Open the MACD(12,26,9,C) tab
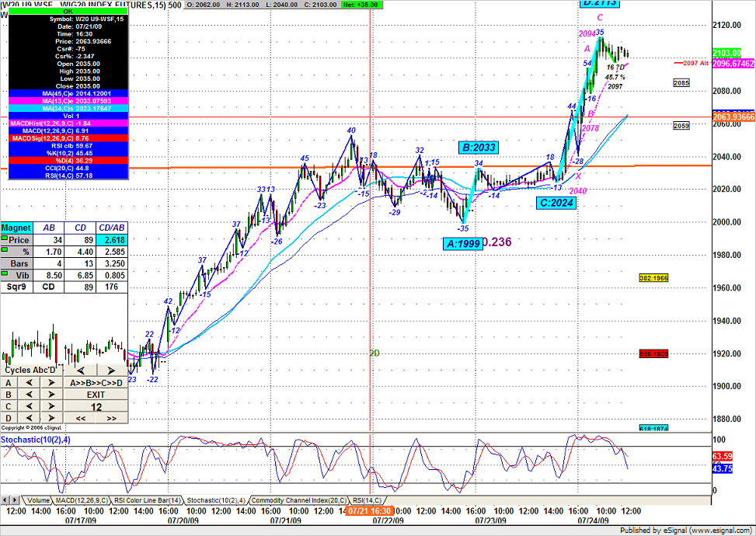This screenshot has height=536, width=756. pyautogui.click(x=82, y=500)
